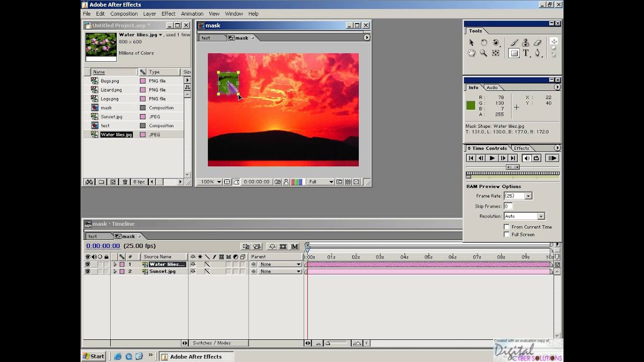Select the Selection arrow tool

471,43
